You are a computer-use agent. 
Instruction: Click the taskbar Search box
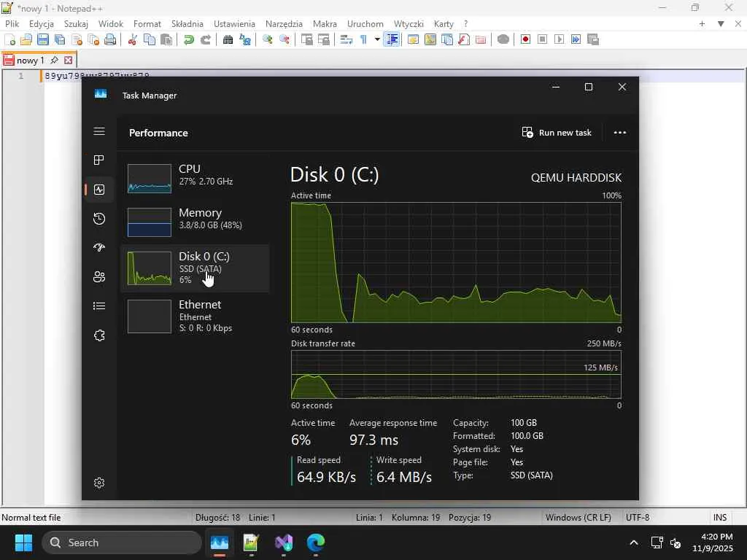(122, 542)
